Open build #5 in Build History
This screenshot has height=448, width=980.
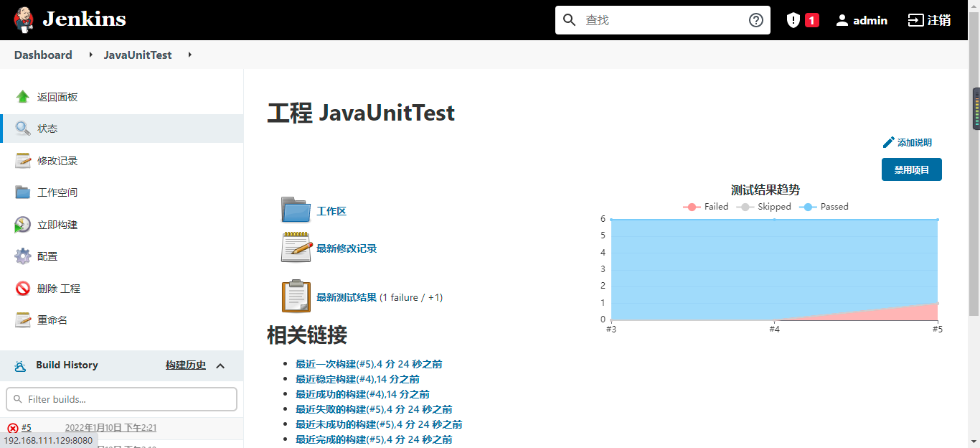click(27, 428)
